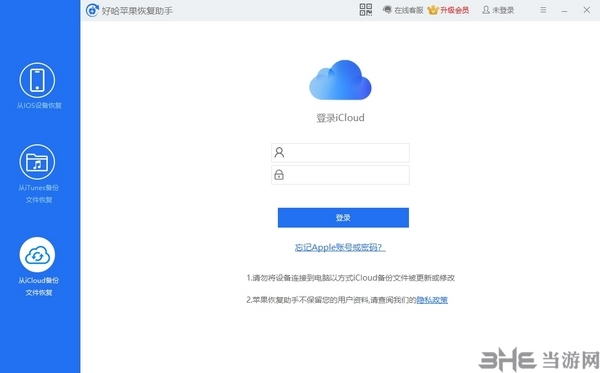Open 未登录 account login
The height and width of the screenshot is (373, 600).
click(498, 10)
